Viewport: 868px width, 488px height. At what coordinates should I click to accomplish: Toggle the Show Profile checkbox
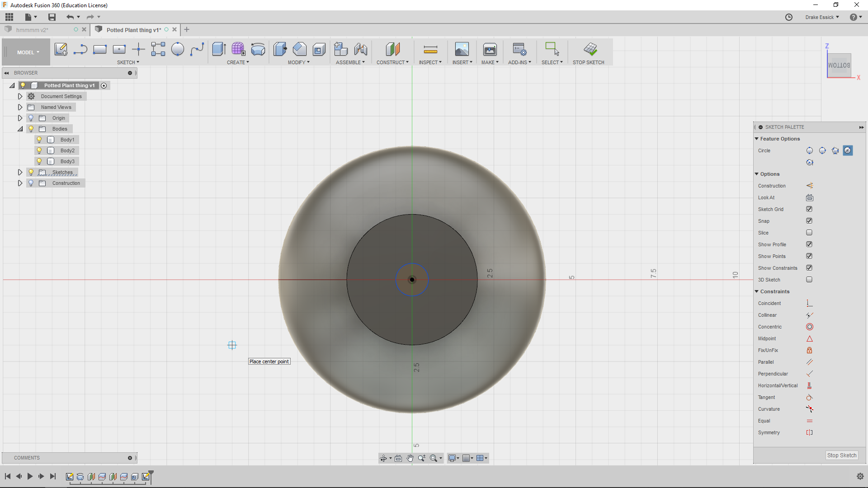[x=809, y=244]
